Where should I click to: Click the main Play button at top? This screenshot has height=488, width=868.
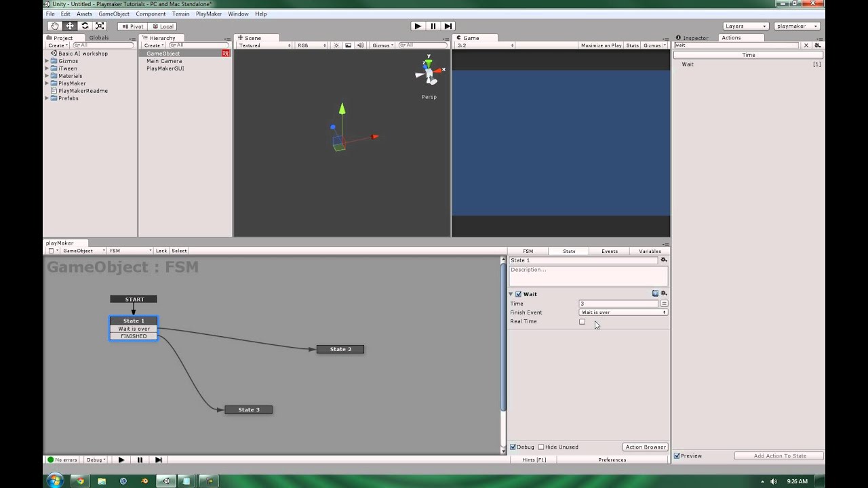pos(418,26)
